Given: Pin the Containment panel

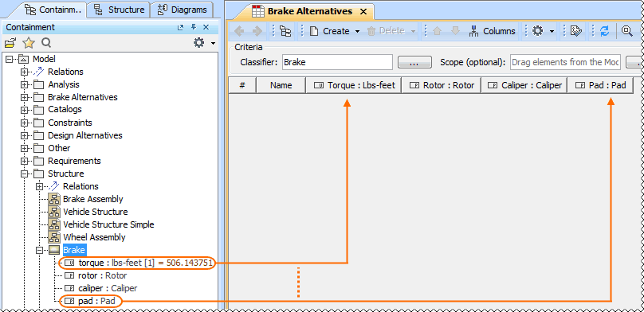Looking at the screenshot, I should [x=194, y=28].
